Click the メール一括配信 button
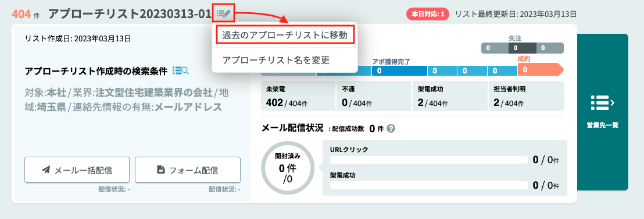The height and width of the screenshot is (219, 644). (x=77, y=169)
